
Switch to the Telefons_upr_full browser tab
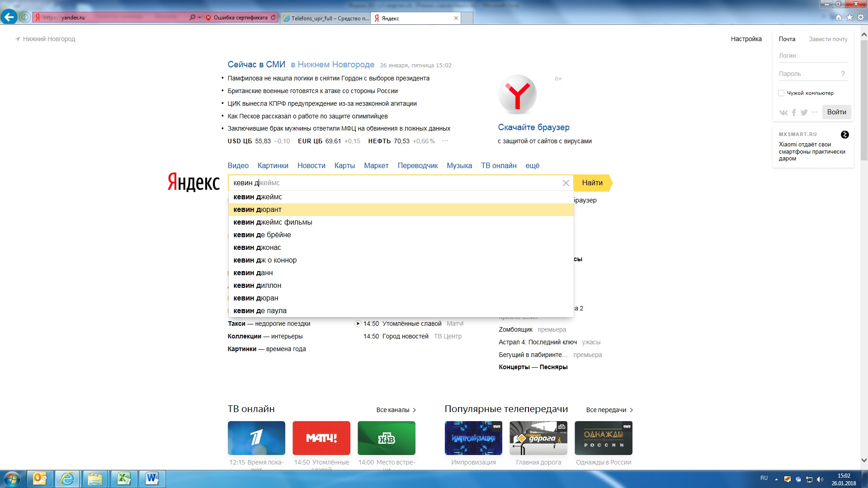click(325, 18)
